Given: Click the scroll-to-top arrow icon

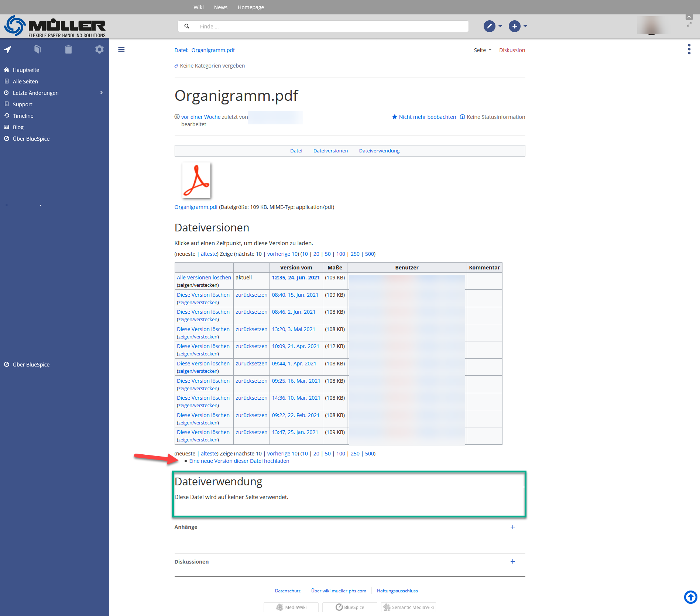Looking at the screenshot, I should (690, 597).
